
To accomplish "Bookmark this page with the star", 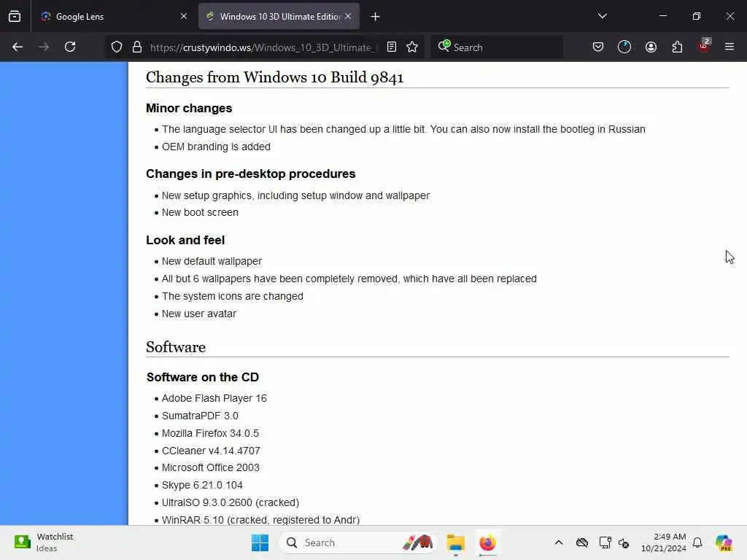I will point(413,47).
